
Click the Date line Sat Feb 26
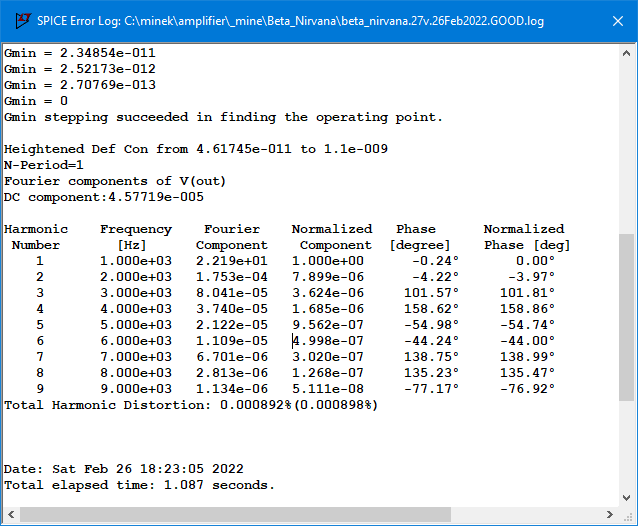click(x=124, y=469)
